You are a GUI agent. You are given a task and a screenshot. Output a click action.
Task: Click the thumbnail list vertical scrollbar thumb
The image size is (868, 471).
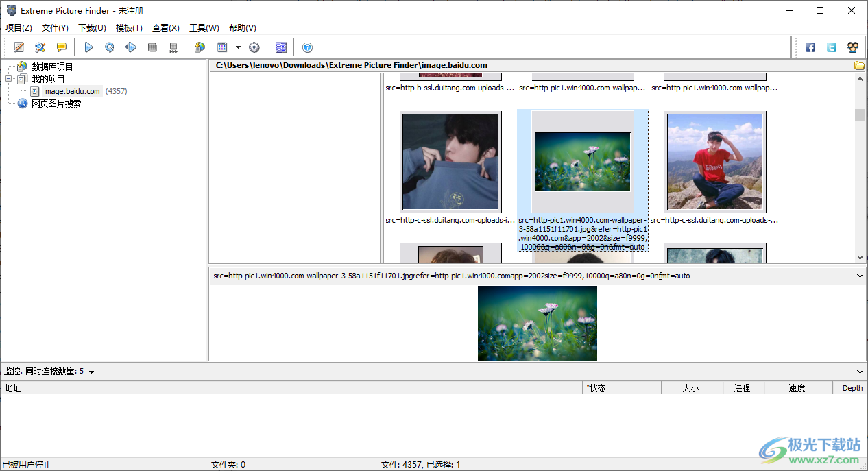tap(860, 114)
